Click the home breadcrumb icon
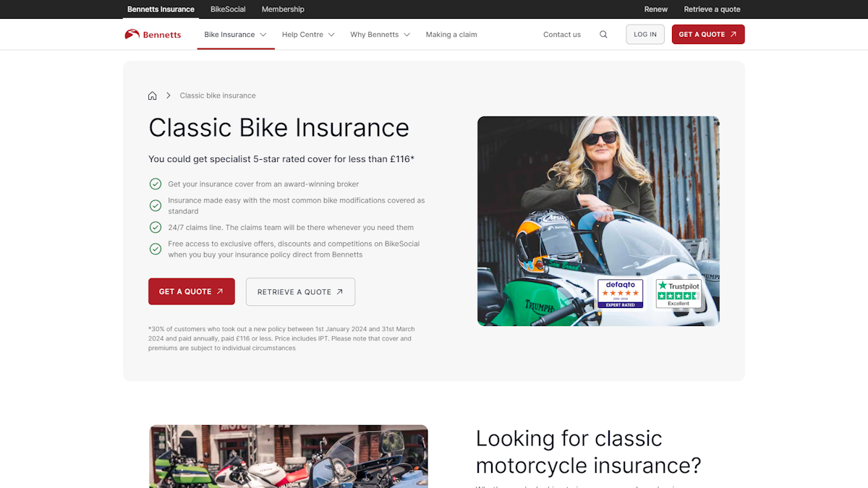 click(152, 95)
